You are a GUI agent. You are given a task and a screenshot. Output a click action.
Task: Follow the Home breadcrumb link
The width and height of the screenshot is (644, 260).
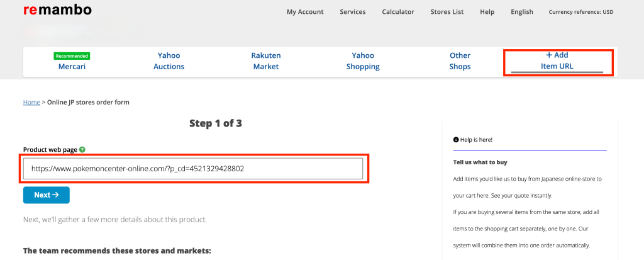[31, 102]
